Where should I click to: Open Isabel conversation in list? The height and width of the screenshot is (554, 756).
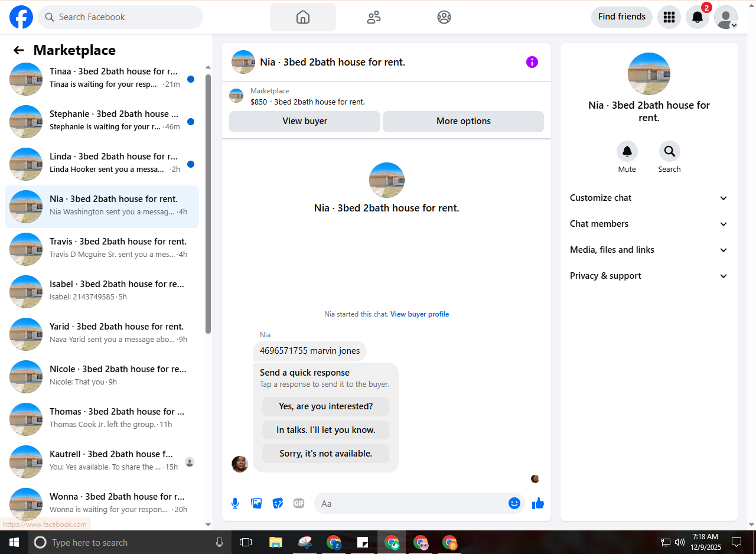click(x=102, y=292)
